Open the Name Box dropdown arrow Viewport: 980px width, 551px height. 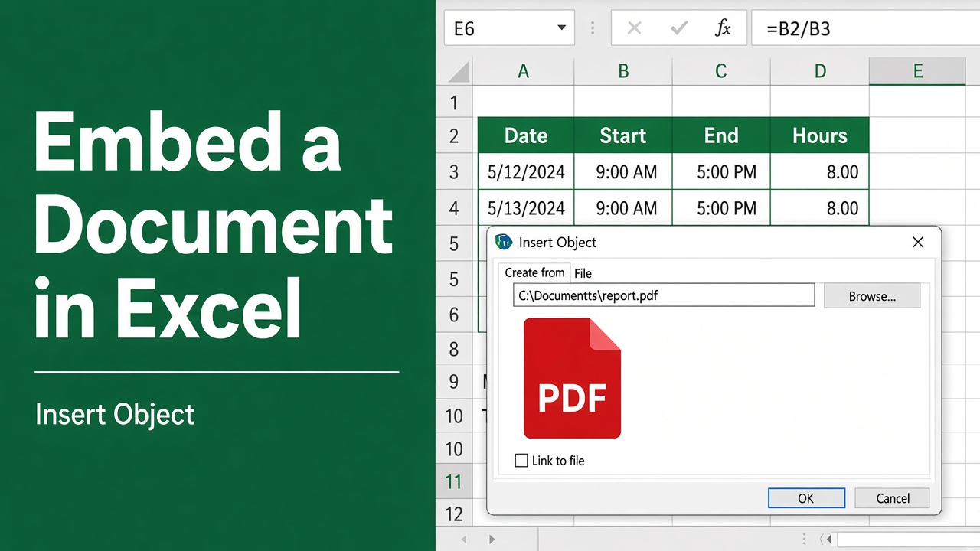tap(561, 28)
